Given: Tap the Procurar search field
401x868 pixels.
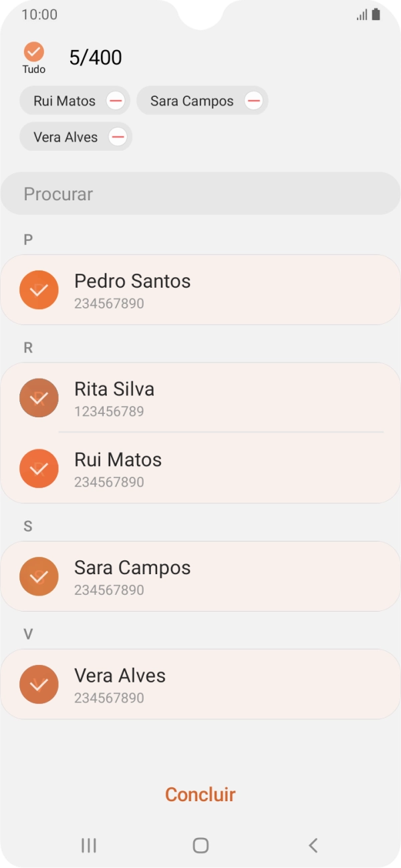Looking at the screenshot, I should [200, 194].
